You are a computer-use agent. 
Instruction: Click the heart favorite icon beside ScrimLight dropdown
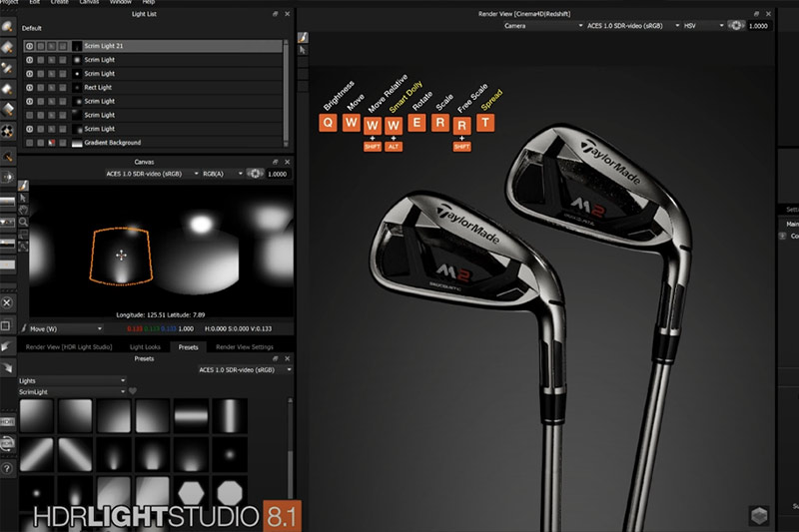(133, 391)
